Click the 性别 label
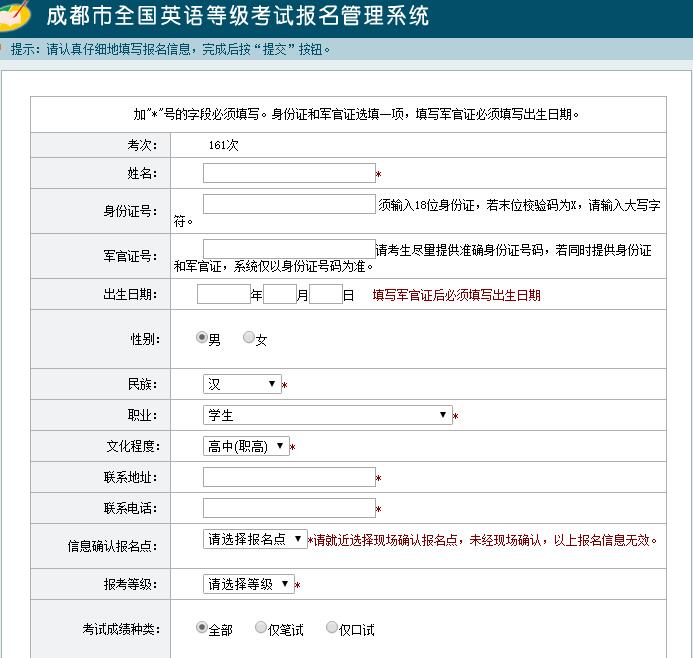Image resolution: width=693 pixels, height=658 pixels. (x=145, y=339)
